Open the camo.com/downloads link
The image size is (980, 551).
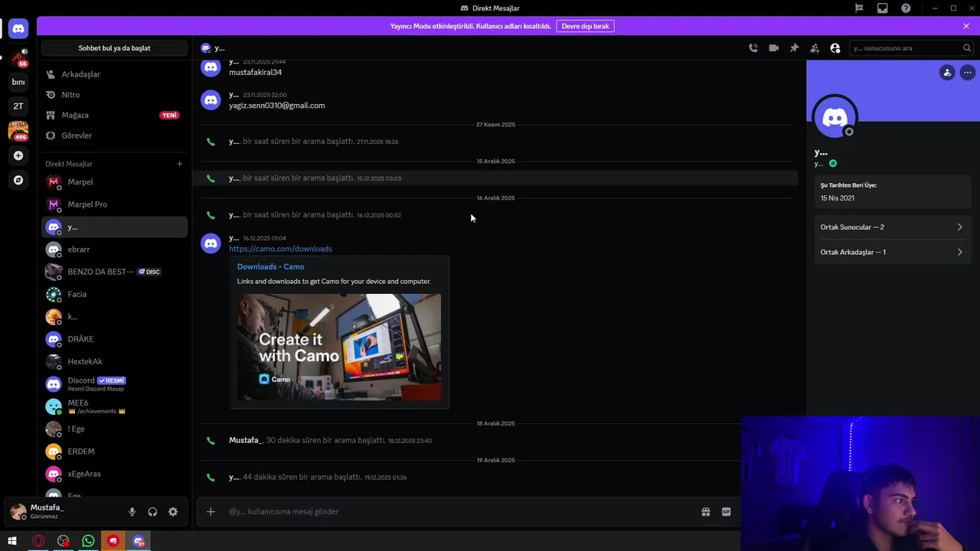point(280,249)
